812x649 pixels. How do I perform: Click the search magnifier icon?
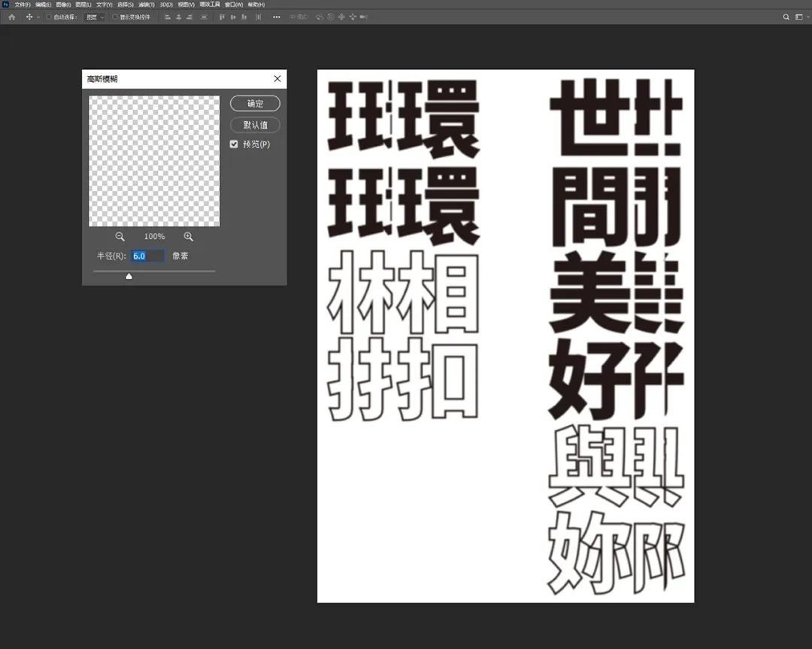pos(786,17)
